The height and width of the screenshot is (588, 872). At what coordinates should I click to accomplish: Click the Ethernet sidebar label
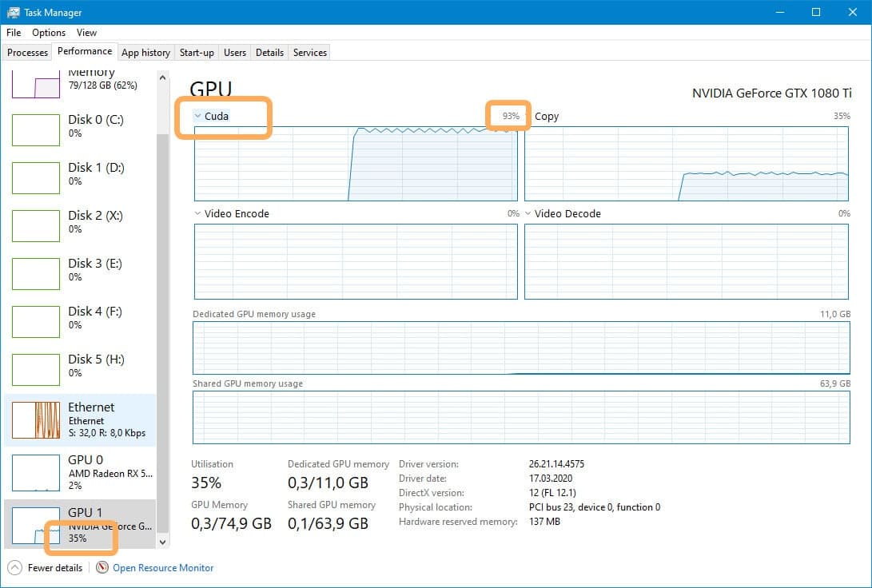[x=91, y=407]
